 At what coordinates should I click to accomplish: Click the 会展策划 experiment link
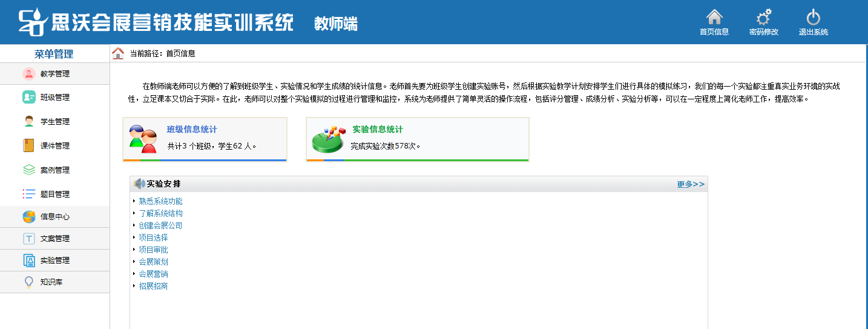point(153,262)
